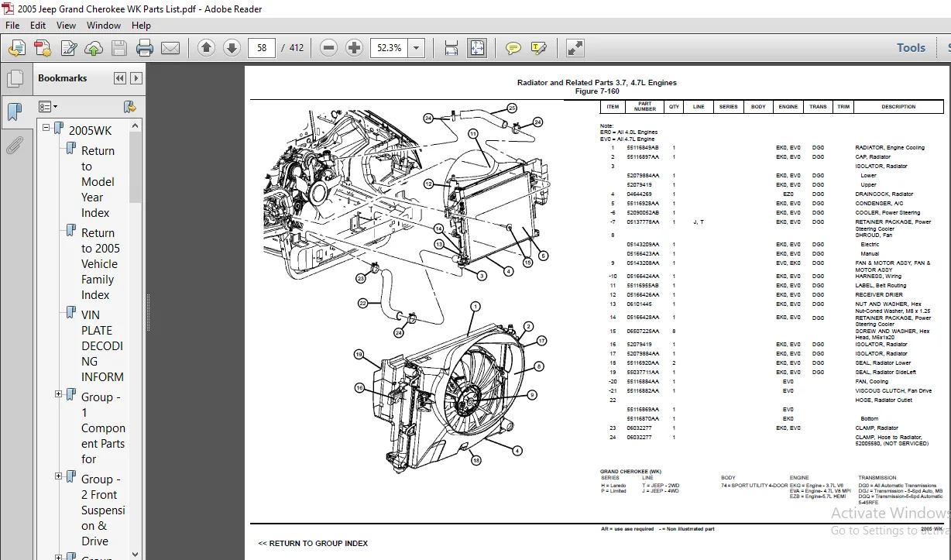Viewport: 951px width, 560px height.
Task: Expand the Bookmarks panel with right arrow
Action: pos(136,78)
